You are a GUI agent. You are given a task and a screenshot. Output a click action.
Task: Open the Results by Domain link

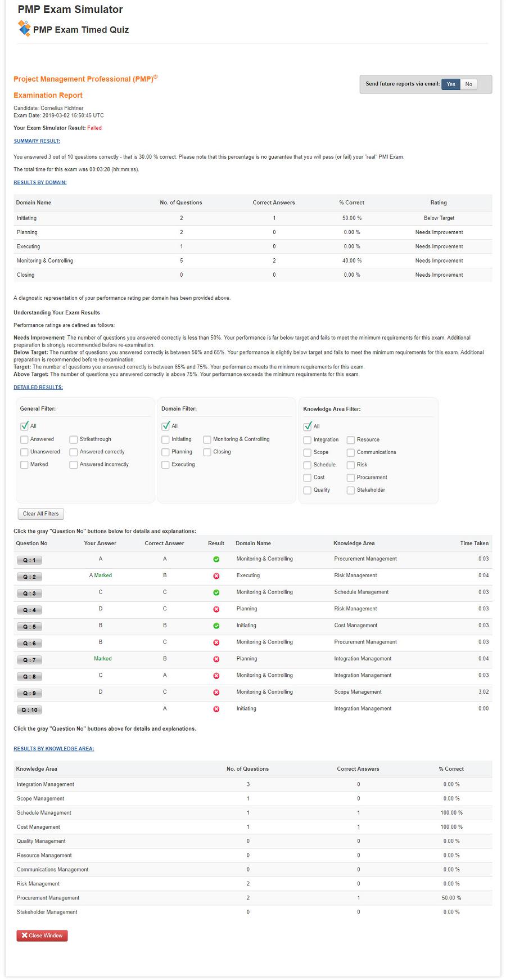point(40,182)
